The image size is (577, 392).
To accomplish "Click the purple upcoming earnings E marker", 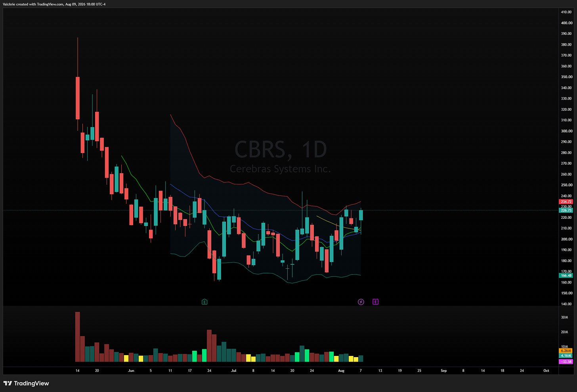I will [376, 302].
